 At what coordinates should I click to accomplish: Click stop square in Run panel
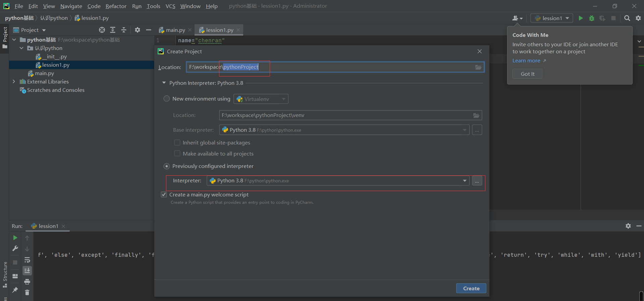click(15, 262)
